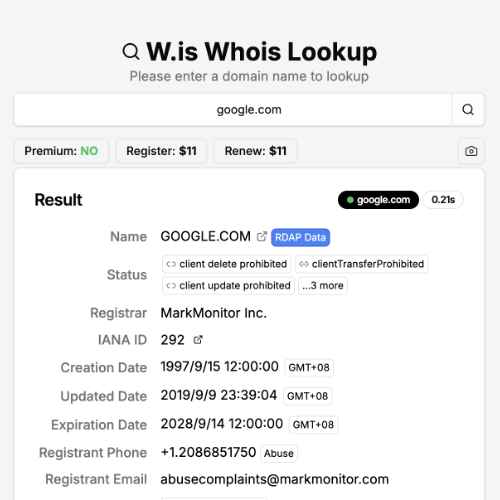Click the link icon in the clientTransferProhibited badge
Viewport: 500px width, 500px height.
pos(304,264)
